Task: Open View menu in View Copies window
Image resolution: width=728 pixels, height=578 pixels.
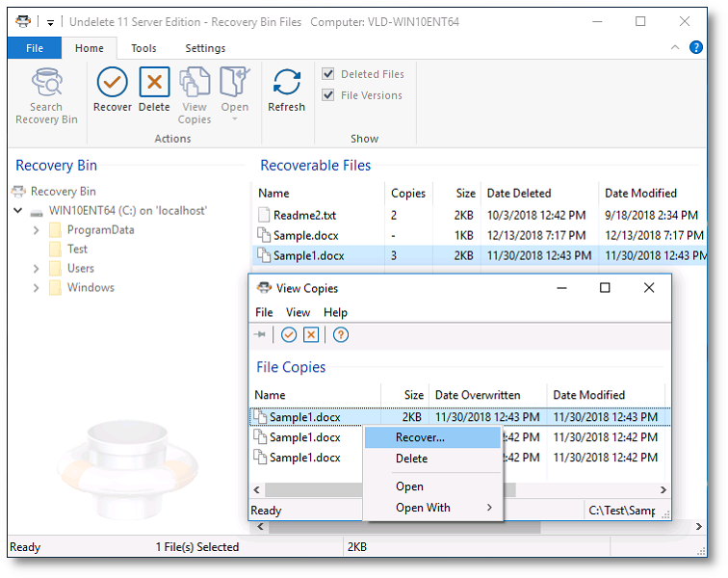Action: pyautogui.click(x=298, y=312)
